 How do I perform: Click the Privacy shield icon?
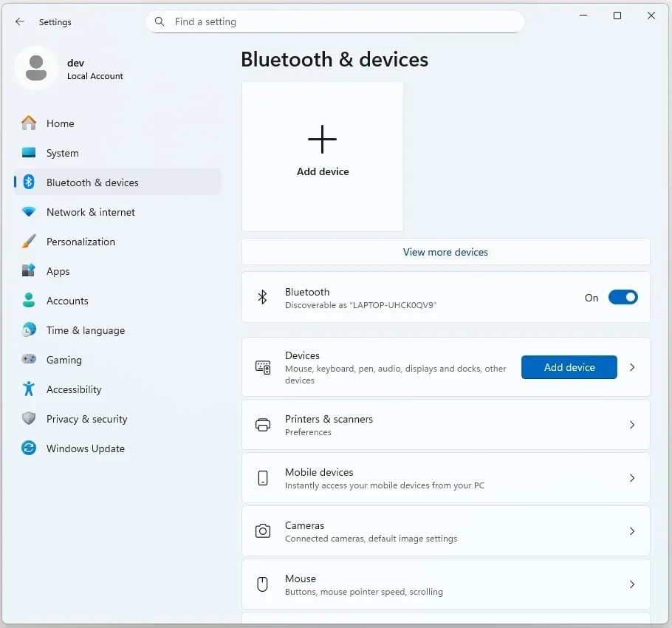(x=29, y=418)
